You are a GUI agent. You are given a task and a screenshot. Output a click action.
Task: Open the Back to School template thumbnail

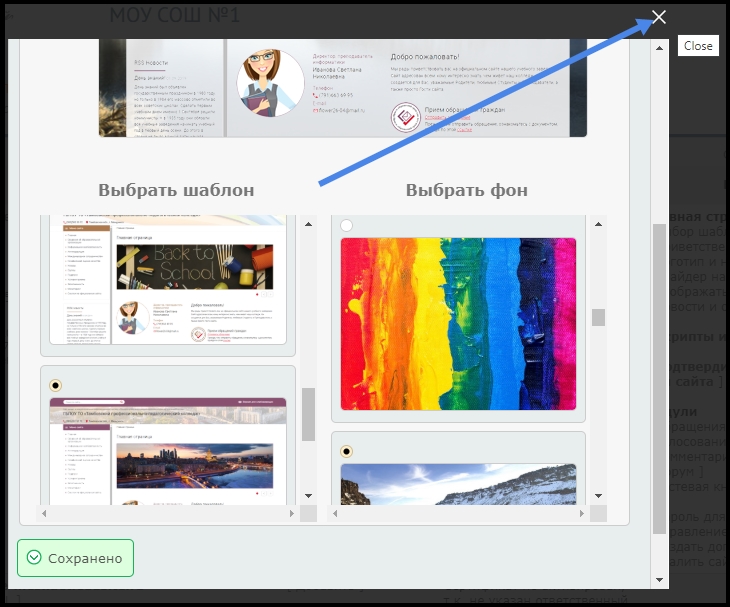168,282
